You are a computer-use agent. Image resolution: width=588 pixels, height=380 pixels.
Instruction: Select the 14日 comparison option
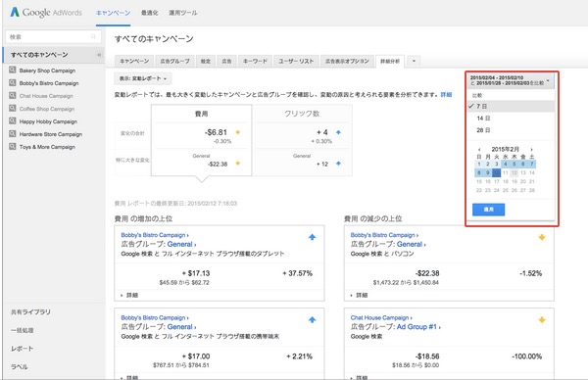pyautogui.click(x=511, y=119)
